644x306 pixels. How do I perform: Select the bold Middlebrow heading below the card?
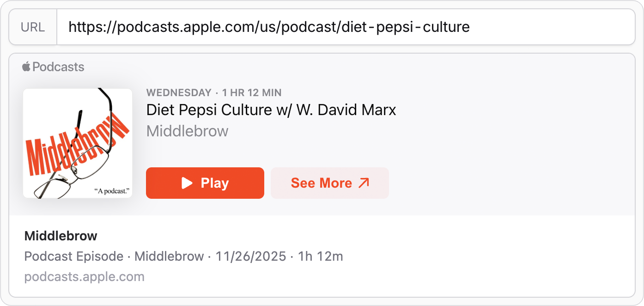[60, 236]
